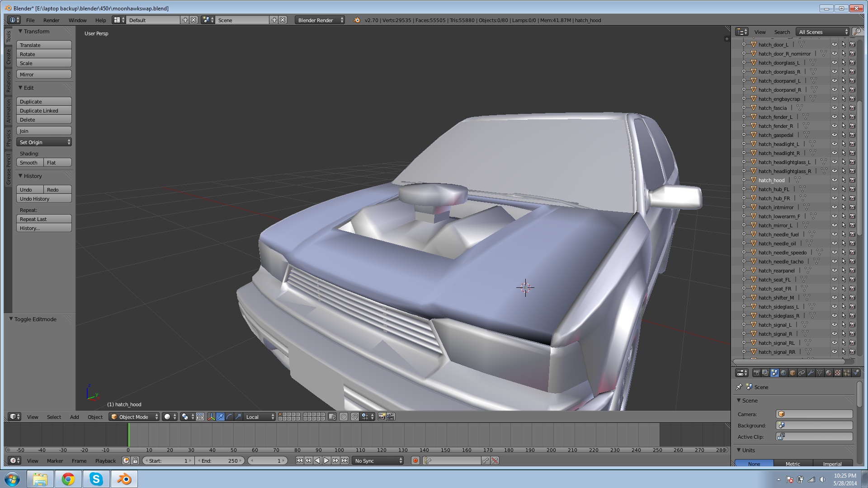The image size is (868, 488).
Task: Click the Particles properties tab icon
Action: 847,373
